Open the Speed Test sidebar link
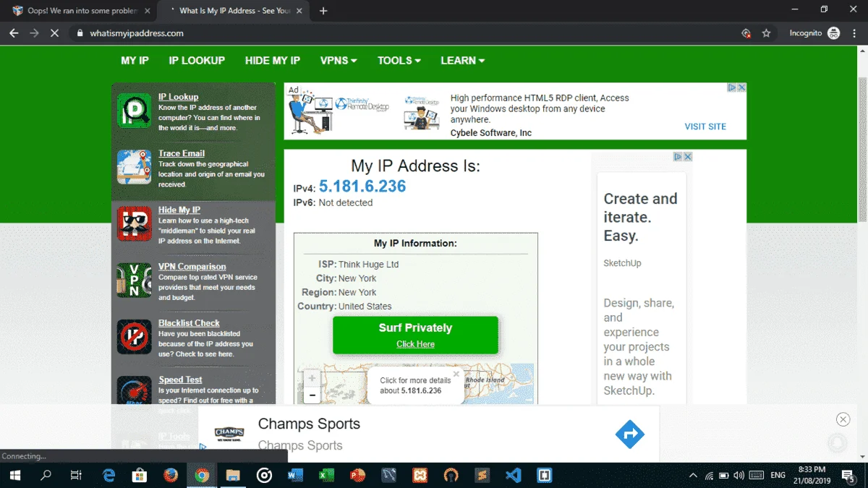This screenshot has height=488, width=868. (x=180, y=380)
